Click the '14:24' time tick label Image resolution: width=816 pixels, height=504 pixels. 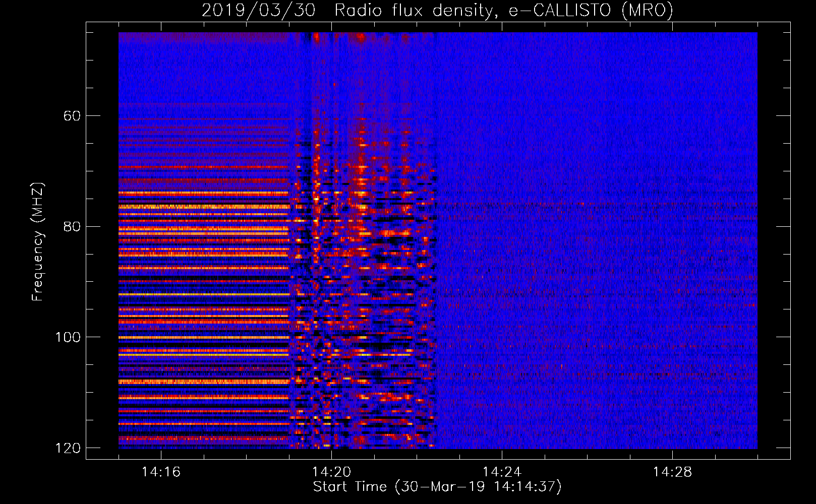tap(502, 472)
